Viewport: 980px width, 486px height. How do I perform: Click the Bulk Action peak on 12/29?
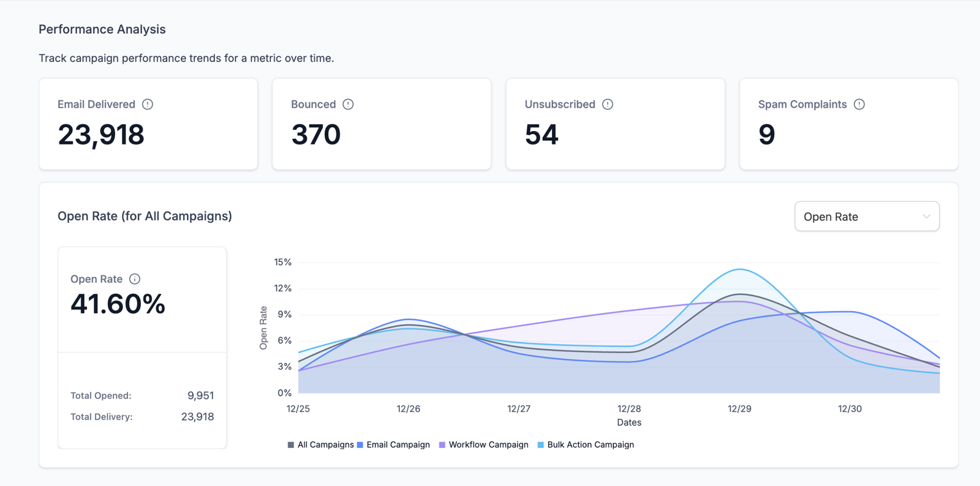click(x=740, y=269)
